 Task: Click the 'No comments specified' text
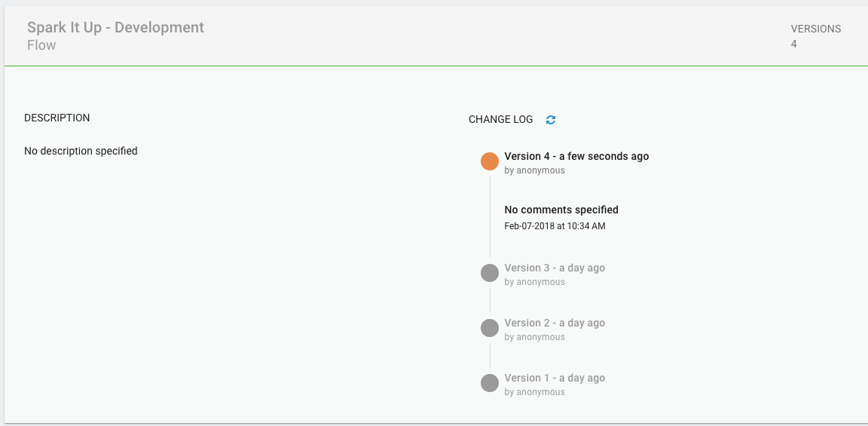point(561,210)
